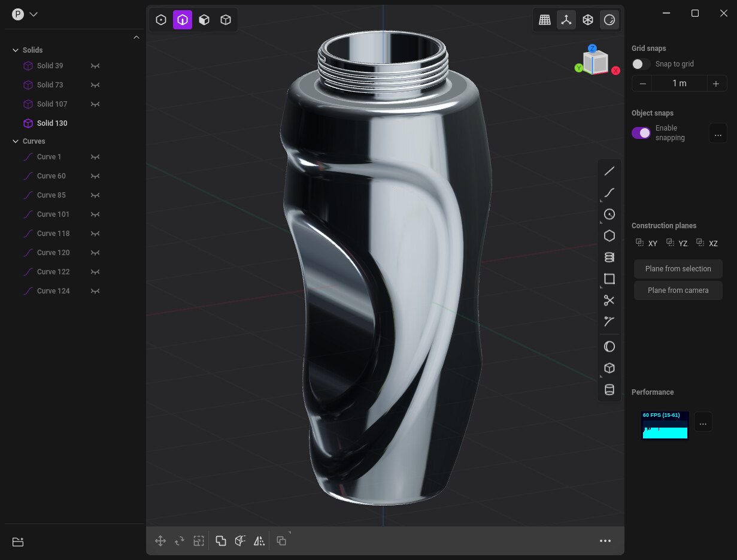Collapse the Solids section

pos(16,50)
